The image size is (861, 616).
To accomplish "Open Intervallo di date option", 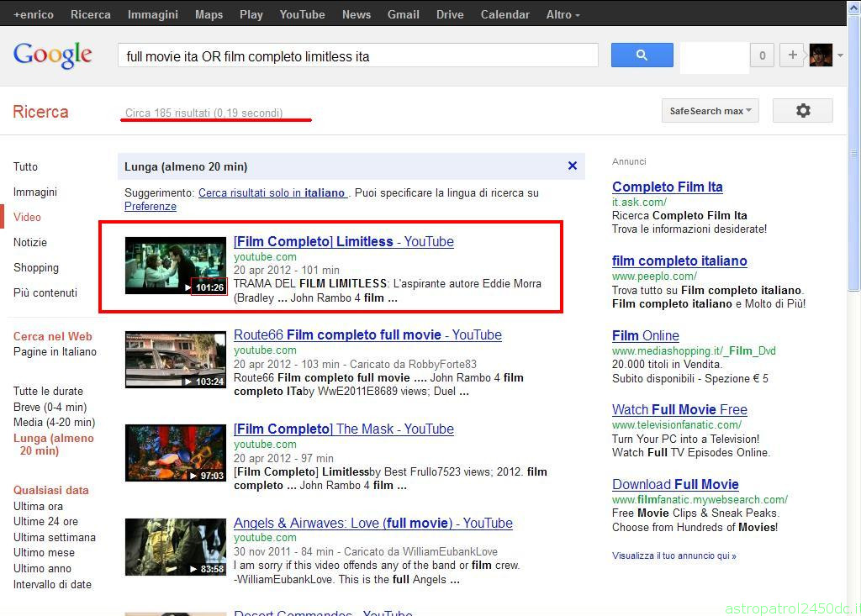I will tap(52, 584).
